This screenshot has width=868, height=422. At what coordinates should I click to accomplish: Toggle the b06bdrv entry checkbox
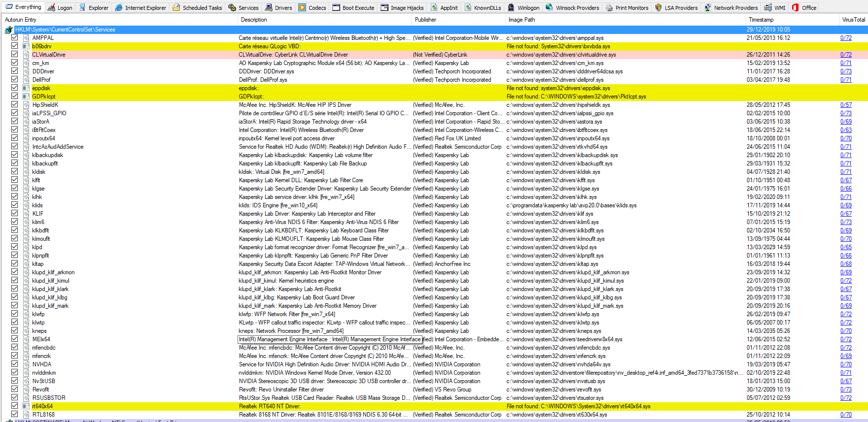[14, 46]
